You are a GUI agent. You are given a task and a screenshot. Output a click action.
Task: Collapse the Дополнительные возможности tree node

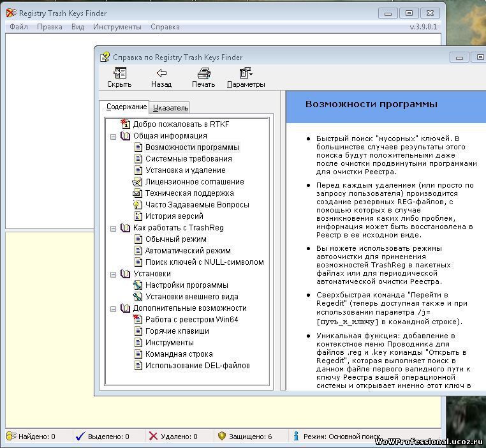[113, 309]
